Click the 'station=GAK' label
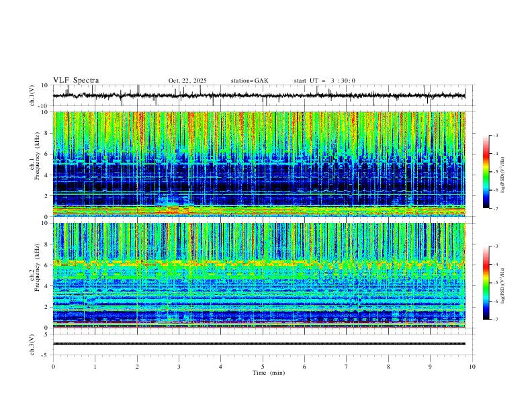This screenshot has width=532, height=411. pos(249,81)
